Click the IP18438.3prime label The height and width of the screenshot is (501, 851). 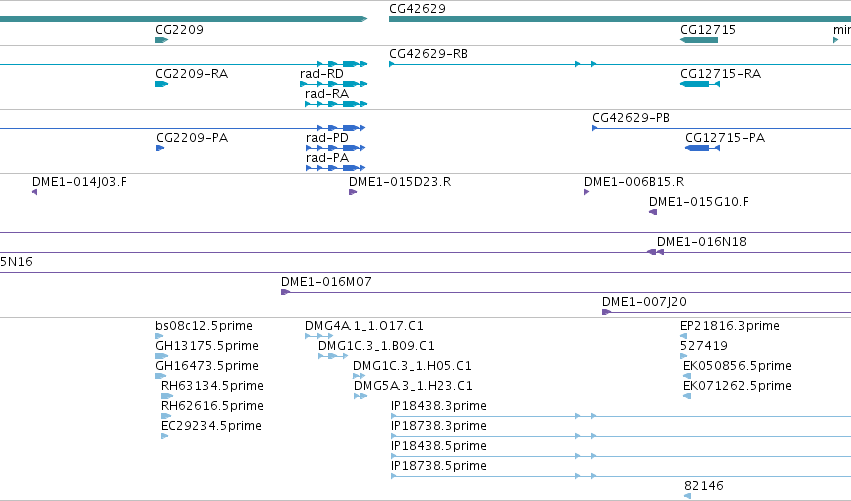(439, 407)
